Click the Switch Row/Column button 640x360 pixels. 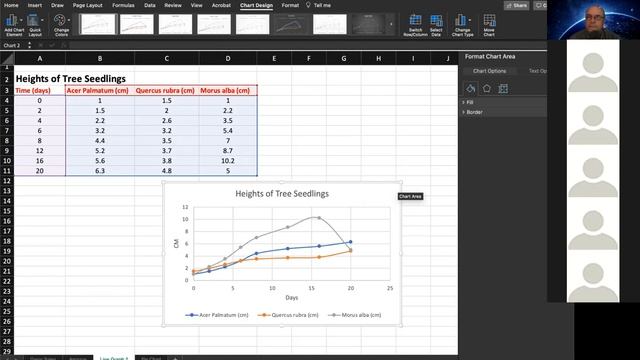pos(415,25)
